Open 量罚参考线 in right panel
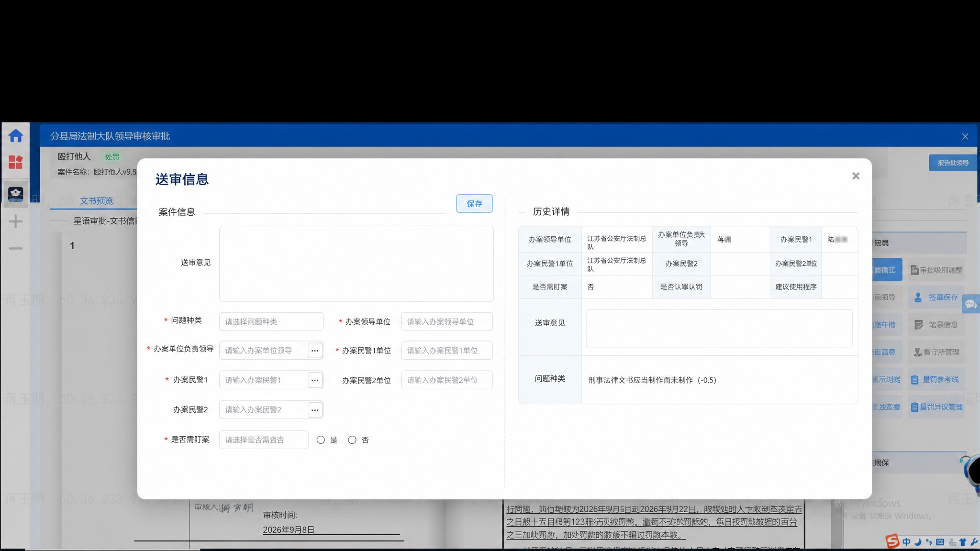The width and height of the screenshot is (980, 551). 936,379
